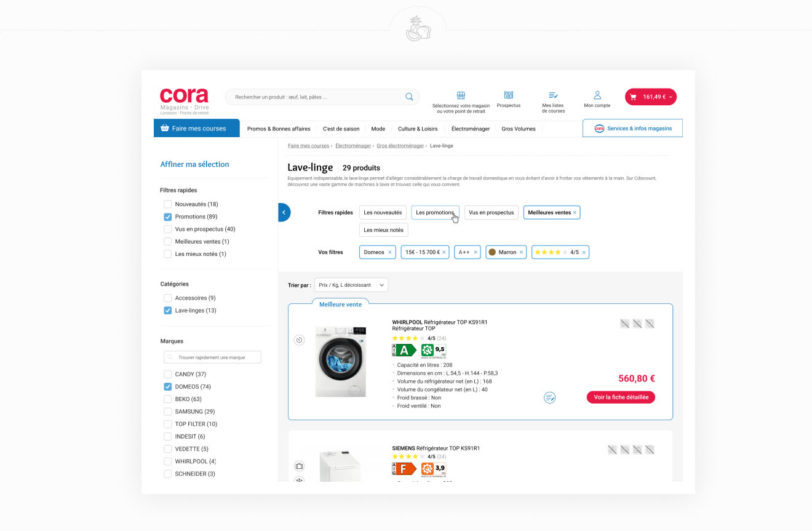Click the clock icon beside Whirlpool product
Image resolution: width=812 pixels, height=531 pixels.
[299, 340]
